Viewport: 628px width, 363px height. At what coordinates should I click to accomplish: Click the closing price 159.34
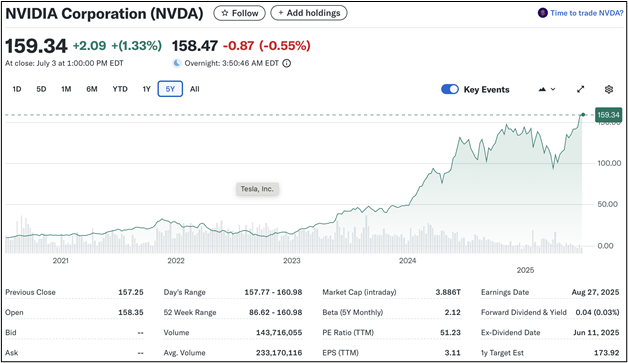coord(36,46)
